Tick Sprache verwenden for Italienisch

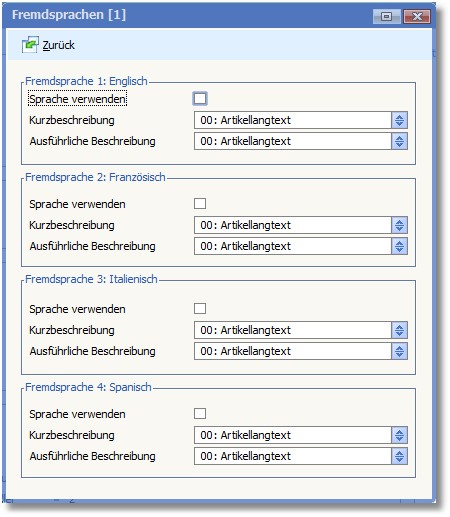click(x=200, y=309)
